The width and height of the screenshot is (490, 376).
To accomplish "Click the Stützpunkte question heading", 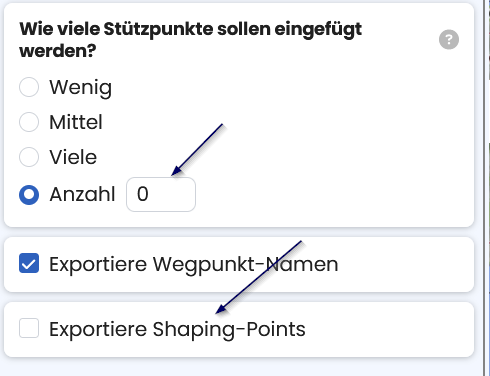I will (190, 39).
